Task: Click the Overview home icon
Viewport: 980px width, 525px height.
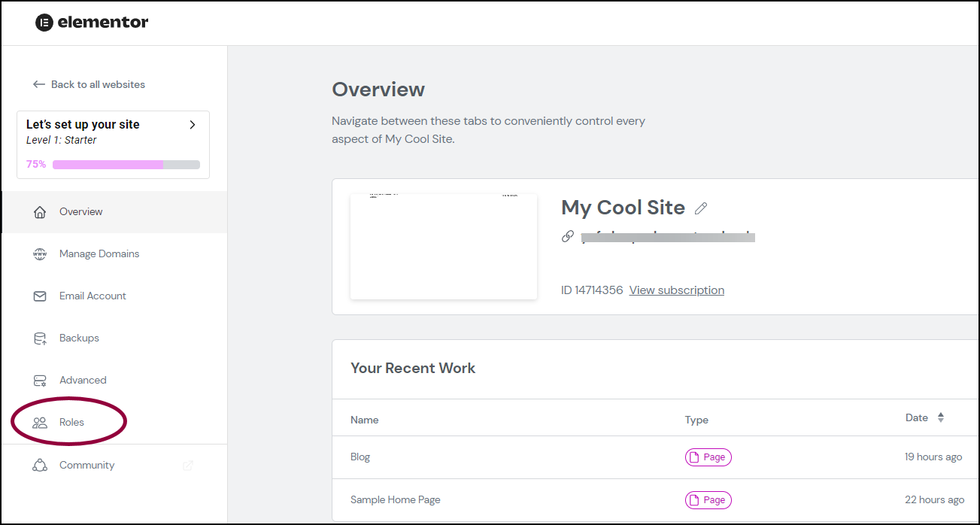Action: [x=40, y=212]
